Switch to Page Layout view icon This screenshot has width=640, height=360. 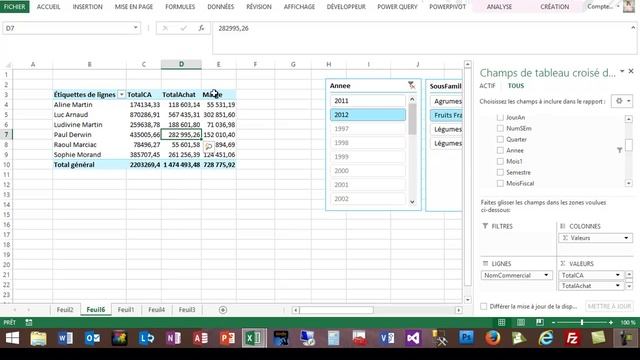[x=521, y=322]
